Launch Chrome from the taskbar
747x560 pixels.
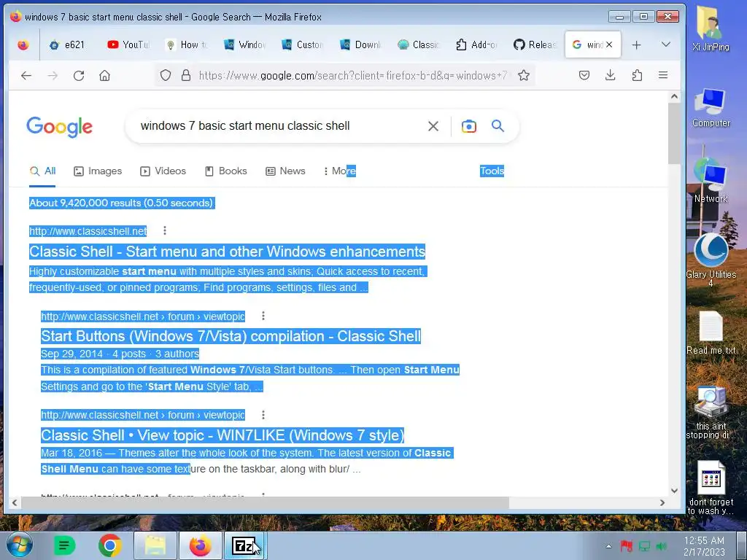pos(110,545)
